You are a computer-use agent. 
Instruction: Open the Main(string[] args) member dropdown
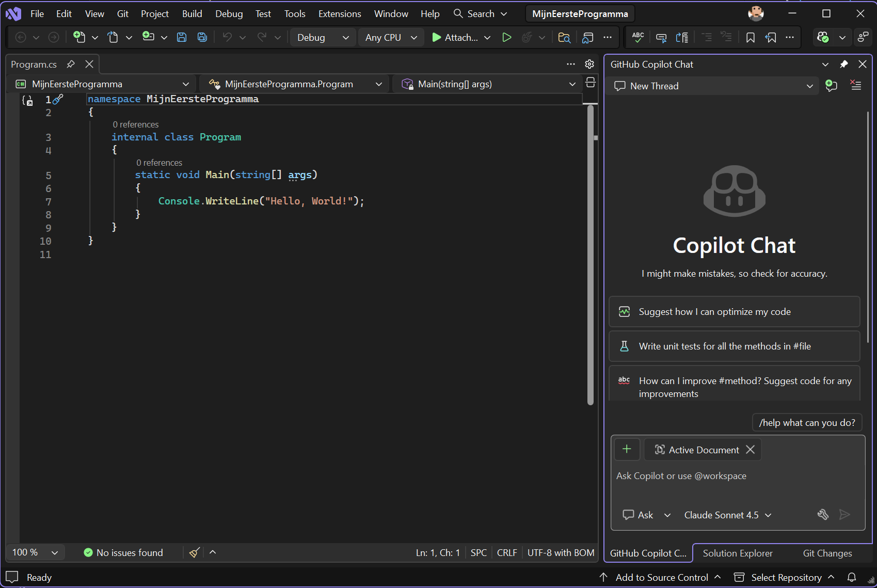(488, 84)
